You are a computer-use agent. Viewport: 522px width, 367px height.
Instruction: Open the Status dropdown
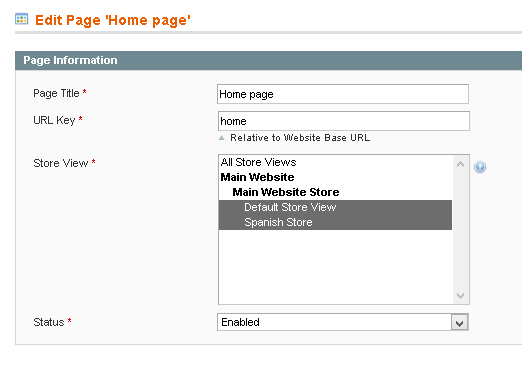pos(343,322)
